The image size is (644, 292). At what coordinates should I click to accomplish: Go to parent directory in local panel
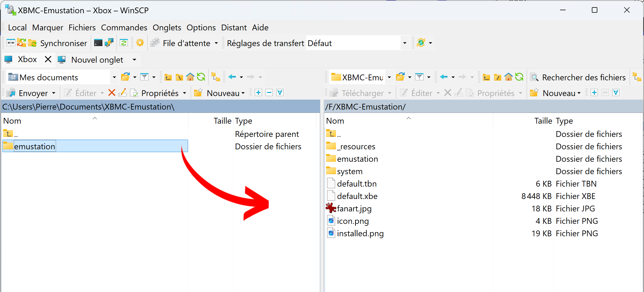(x=168, y=77)
